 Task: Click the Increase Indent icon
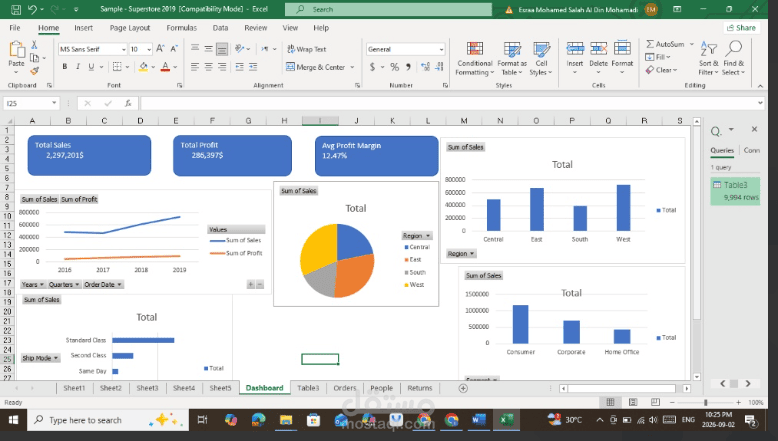click(x=253, y=66)
